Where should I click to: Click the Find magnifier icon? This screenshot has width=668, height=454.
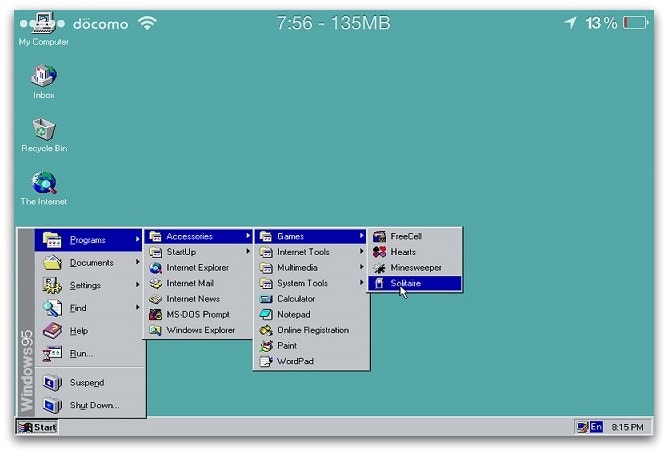click(x=52, y=308)
